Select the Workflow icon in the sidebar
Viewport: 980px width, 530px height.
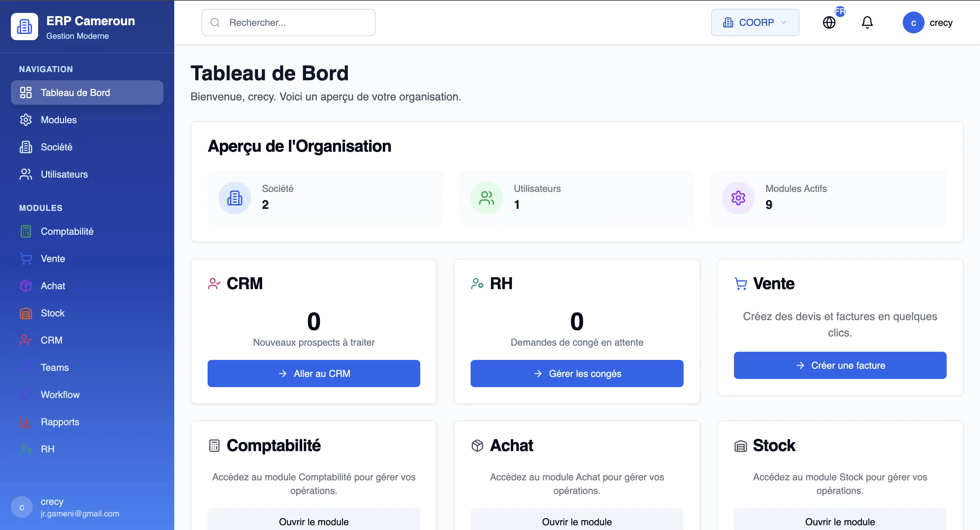tap(26, 394)
